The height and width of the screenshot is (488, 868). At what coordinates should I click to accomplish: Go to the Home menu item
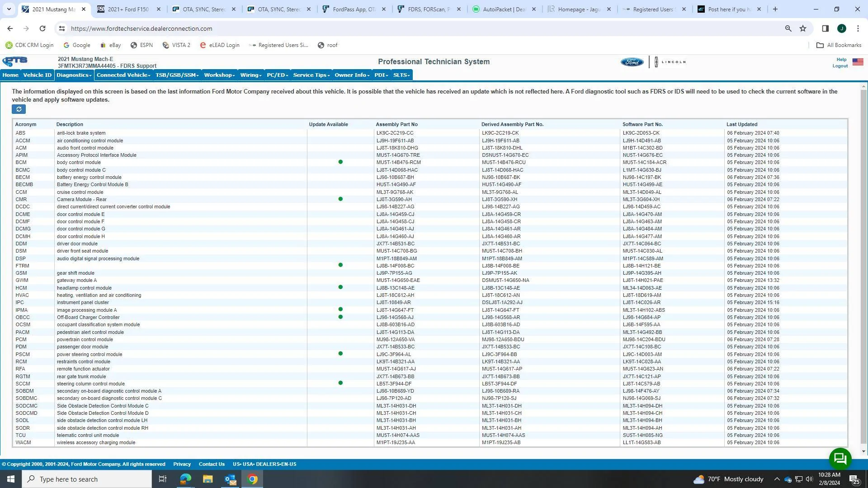point(10,75)
